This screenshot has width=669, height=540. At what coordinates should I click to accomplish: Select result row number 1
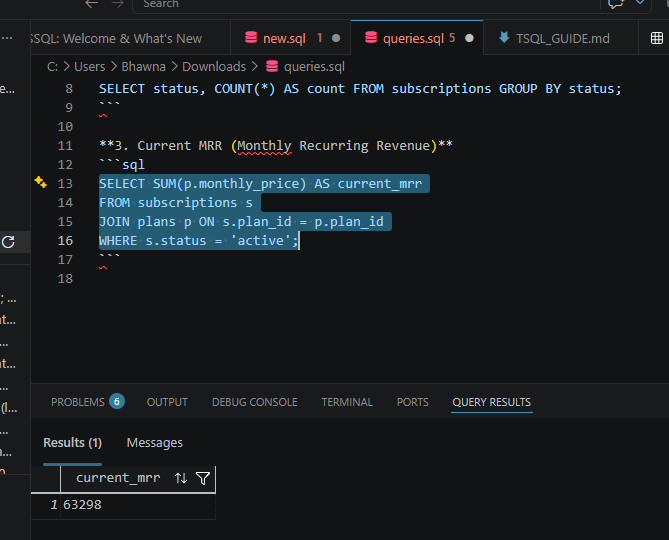[x=54, y=505]
